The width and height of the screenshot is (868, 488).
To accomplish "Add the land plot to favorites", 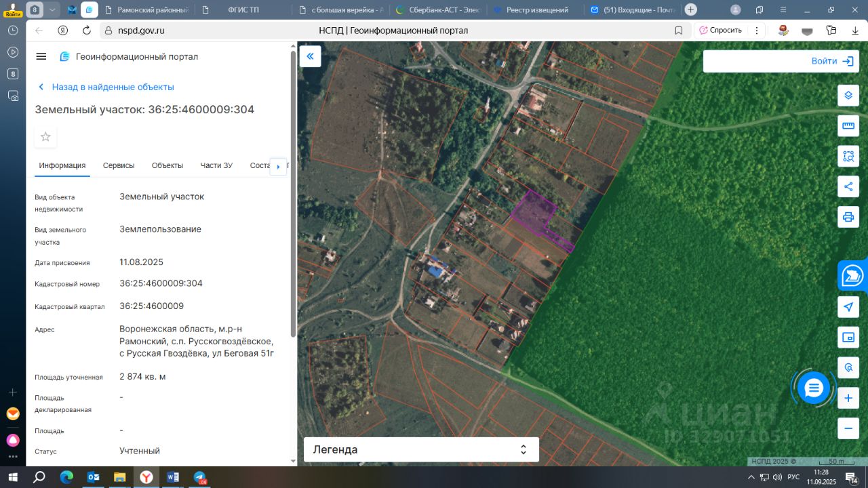I will tap(45, 137).
